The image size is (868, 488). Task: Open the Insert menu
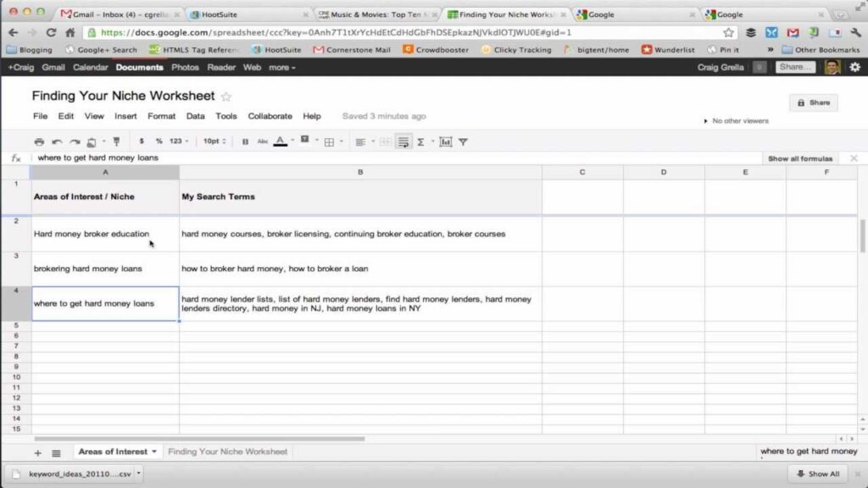(125, 116)
